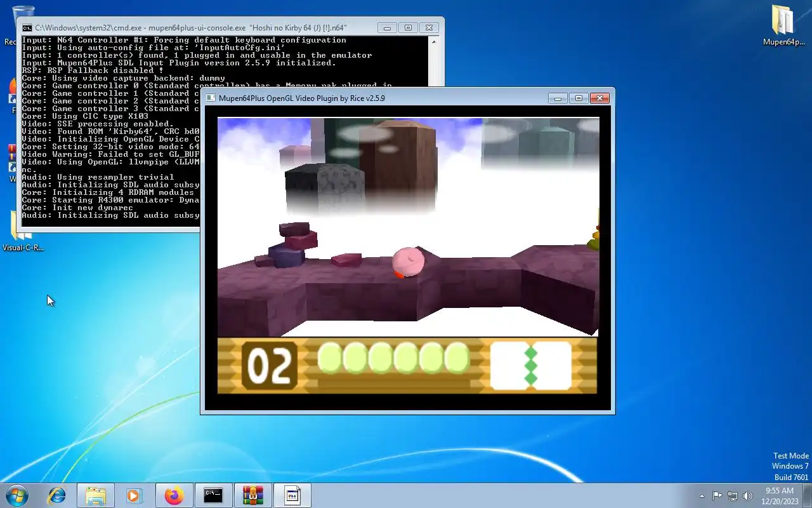
Task: Click the Show Desktop strip beside the clock
Action: (x=807, y=496)
